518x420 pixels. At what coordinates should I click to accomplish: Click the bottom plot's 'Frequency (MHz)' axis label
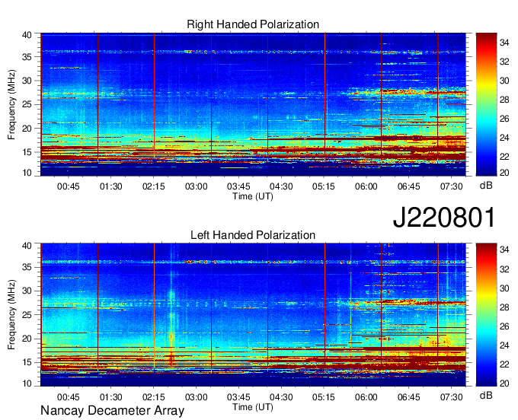tap(11, 315)
